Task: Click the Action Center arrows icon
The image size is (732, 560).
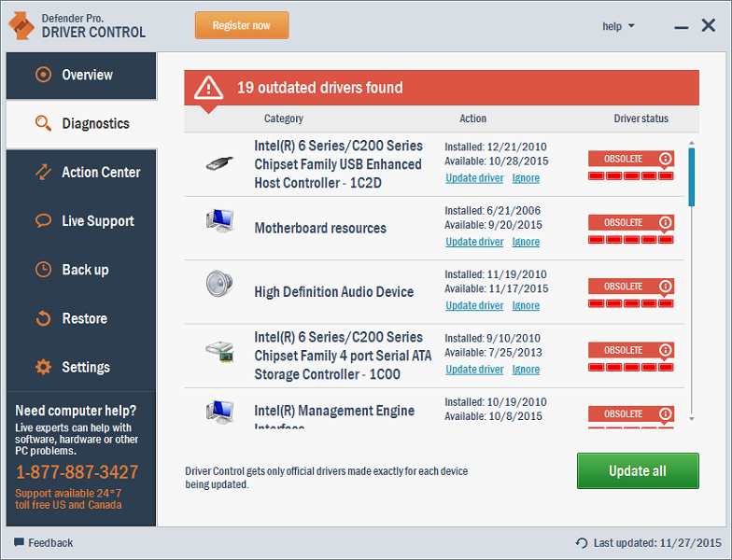Action: tap(43, 173)
